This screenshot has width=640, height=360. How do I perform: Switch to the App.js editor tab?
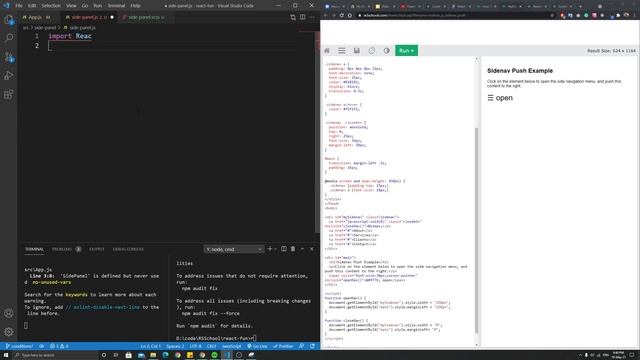38,17
